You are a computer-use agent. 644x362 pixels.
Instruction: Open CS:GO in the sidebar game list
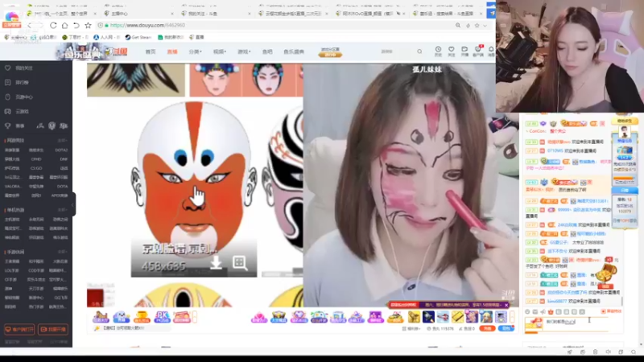pyautogui.click(x=36, y=168)
